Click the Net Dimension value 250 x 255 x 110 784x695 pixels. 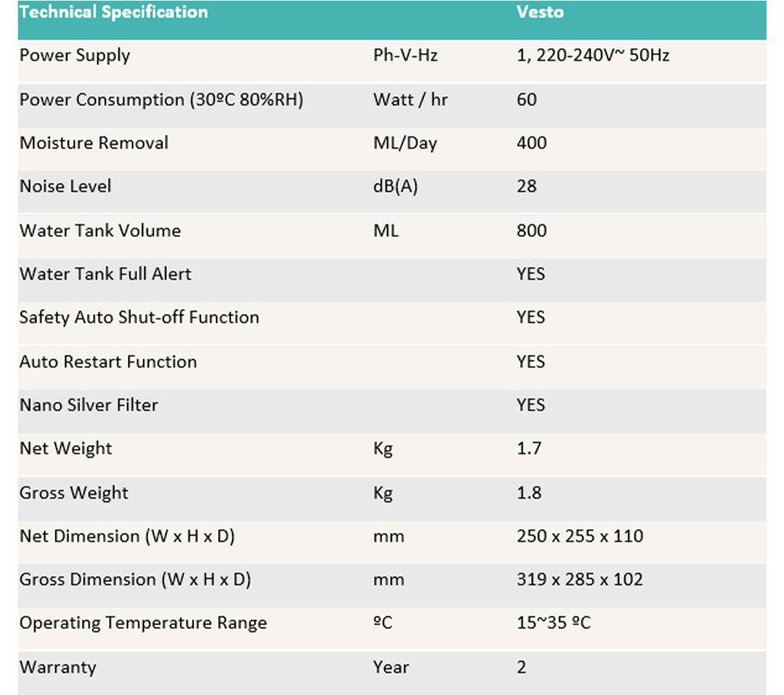tap(580, 536)
